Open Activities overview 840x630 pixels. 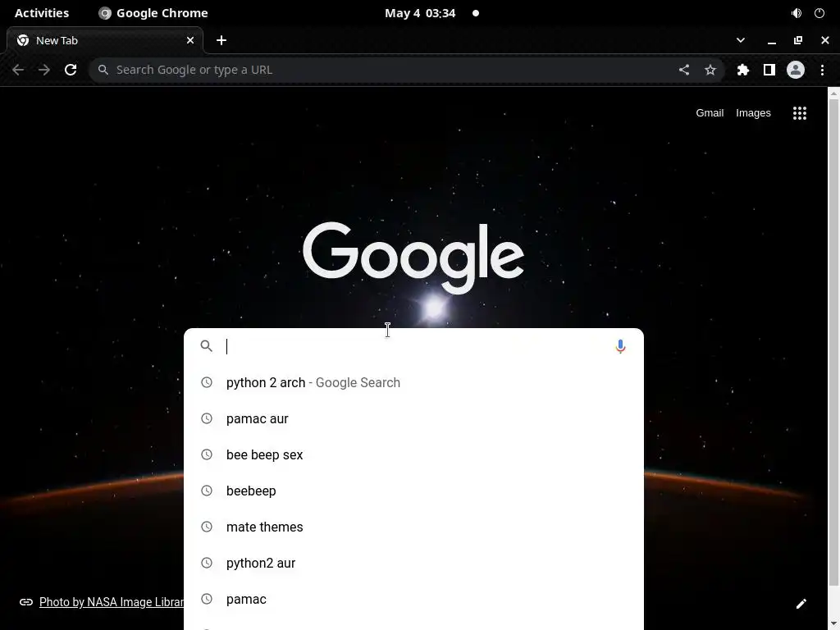coord(42,13)
